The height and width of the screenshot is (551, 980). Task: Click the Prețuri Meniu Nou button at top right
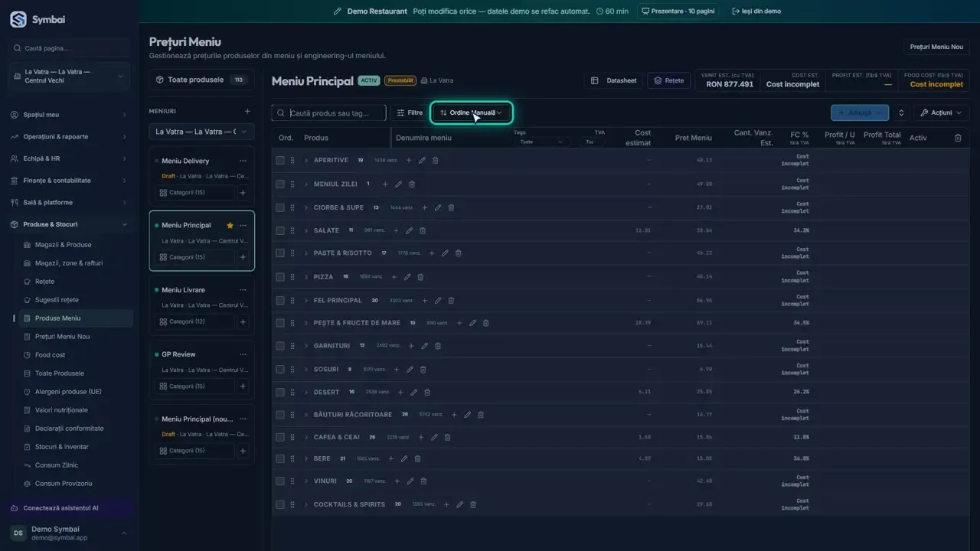tap(936, 47)
